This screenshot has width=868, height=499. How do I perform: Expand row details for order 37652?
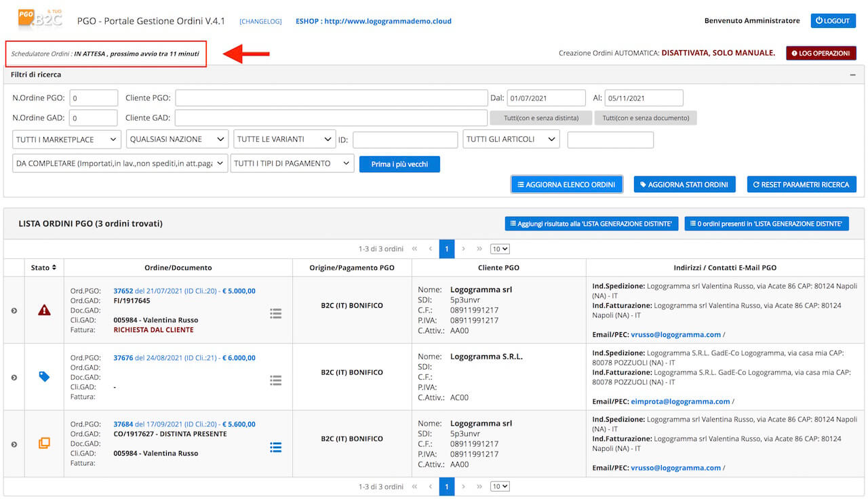pos(14,311)
